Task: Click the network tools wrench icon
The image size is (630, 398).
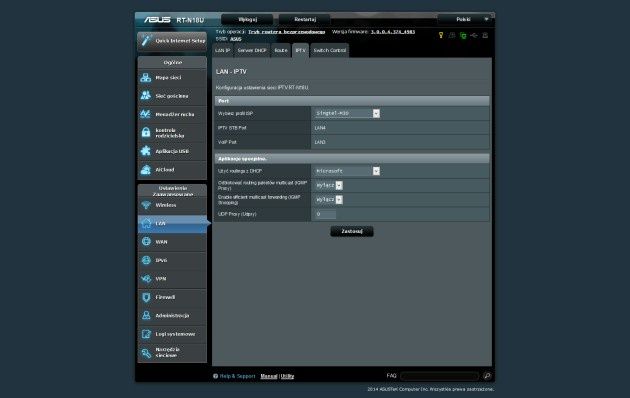Action: 146,353
